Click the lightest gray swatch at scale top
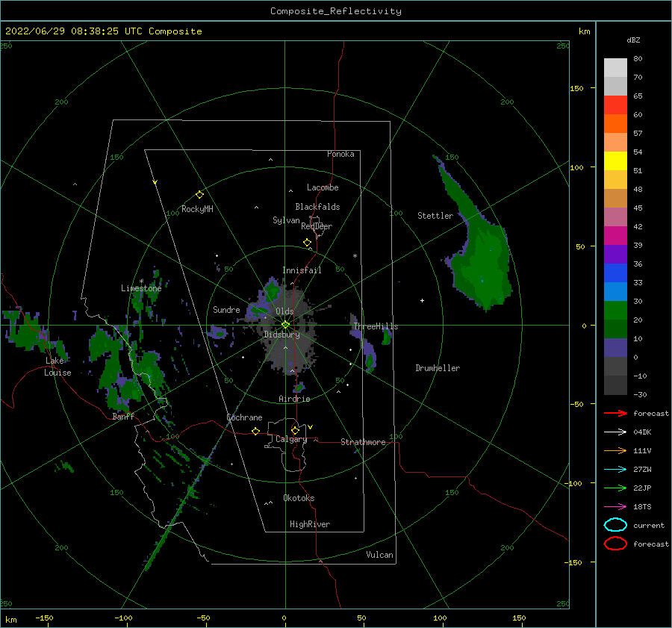This screenshot has height=628, width=672. point(615,68)
